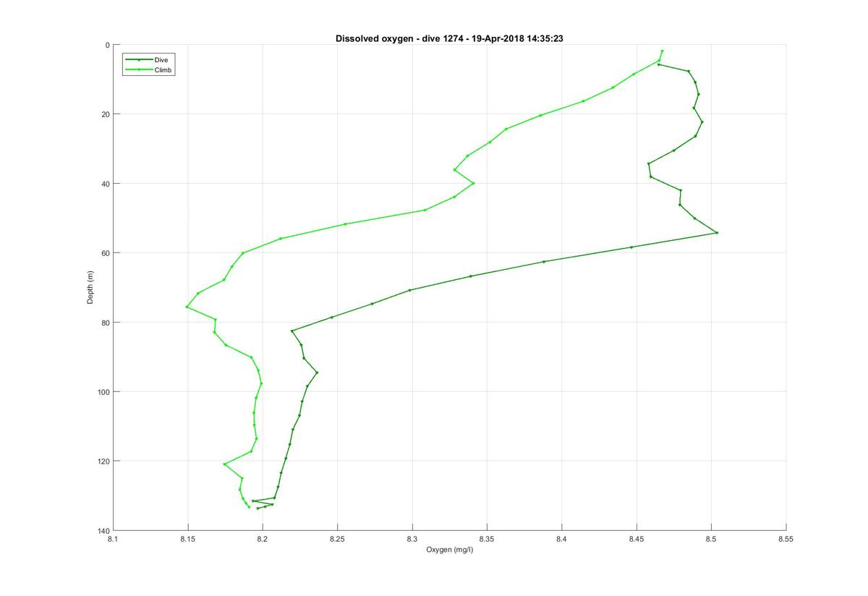Click y-axis tick label 100
The height and width of the screenshot is (596, 868).
click(104, 392)
